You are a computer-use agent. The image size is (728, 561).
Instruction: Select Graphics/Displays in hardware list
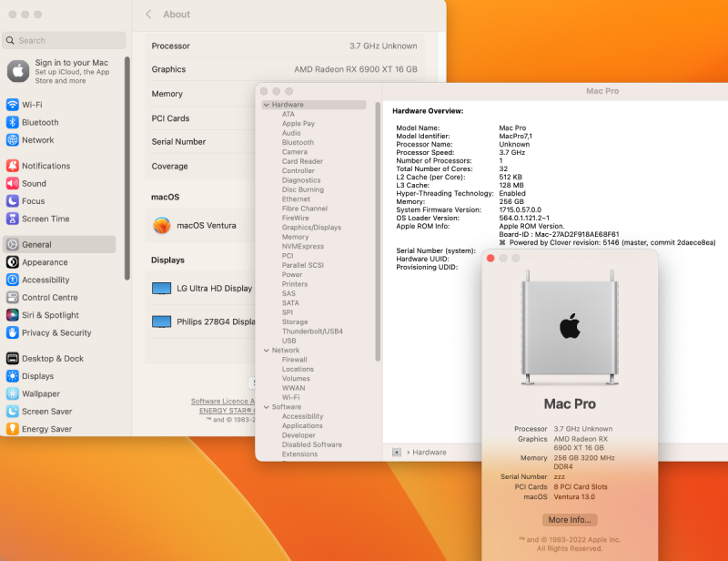[x=311, y=228]
